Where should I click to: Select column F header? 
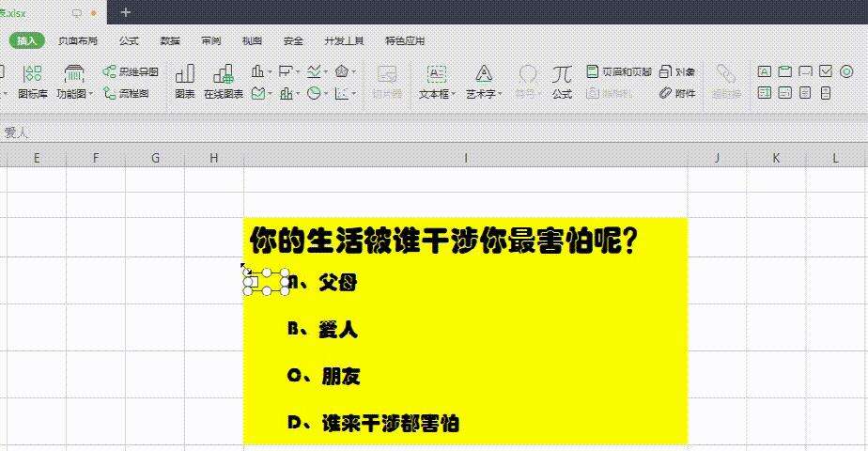pyautogui.click(x=96, y=158)
